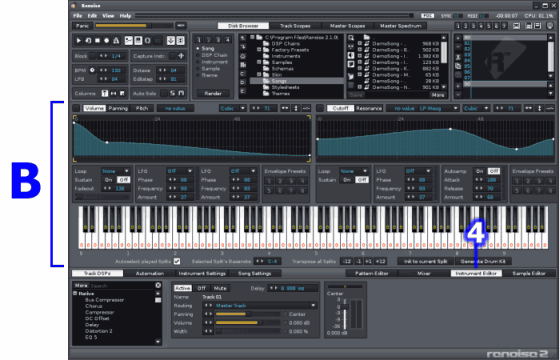
Task: Transpose all splits by +12
Action: tap(381, 261)
